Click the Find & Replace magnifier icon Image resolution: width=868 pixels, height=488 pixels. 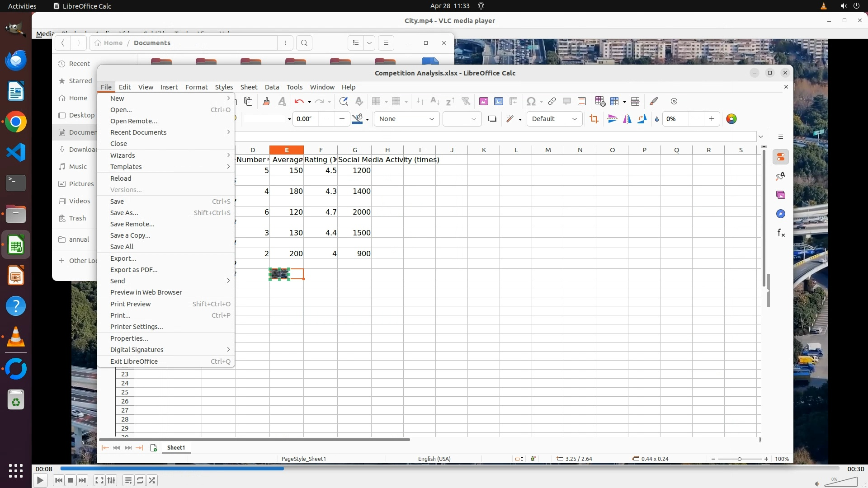344,101
